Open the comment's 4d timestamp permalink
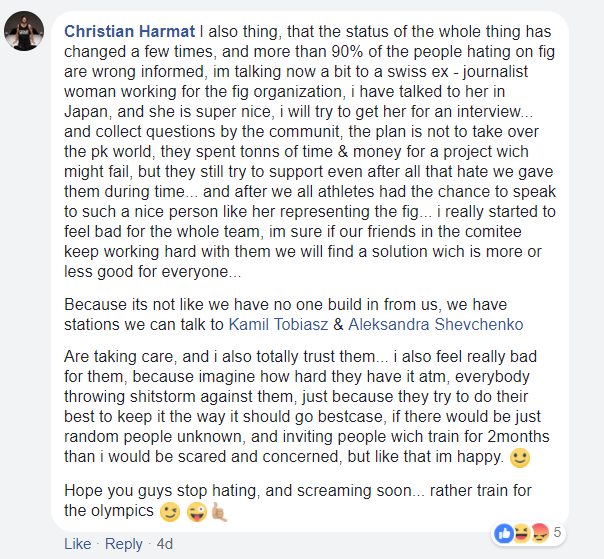 click(165, 544)
